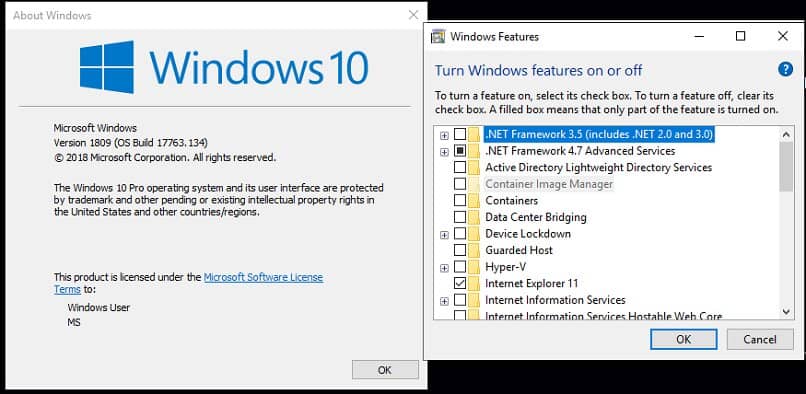Maximize the Windows Features window
Viewport: 806px width, 394px height.
(x=740, y=36)
